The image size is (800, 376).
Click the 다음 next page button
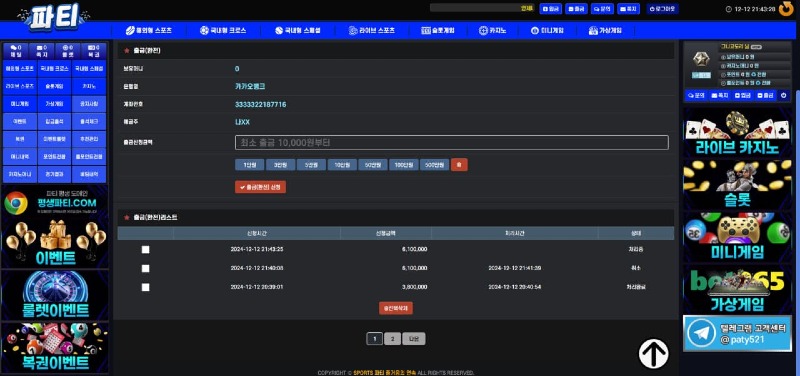pyautogui.click(x=414, y=339)
